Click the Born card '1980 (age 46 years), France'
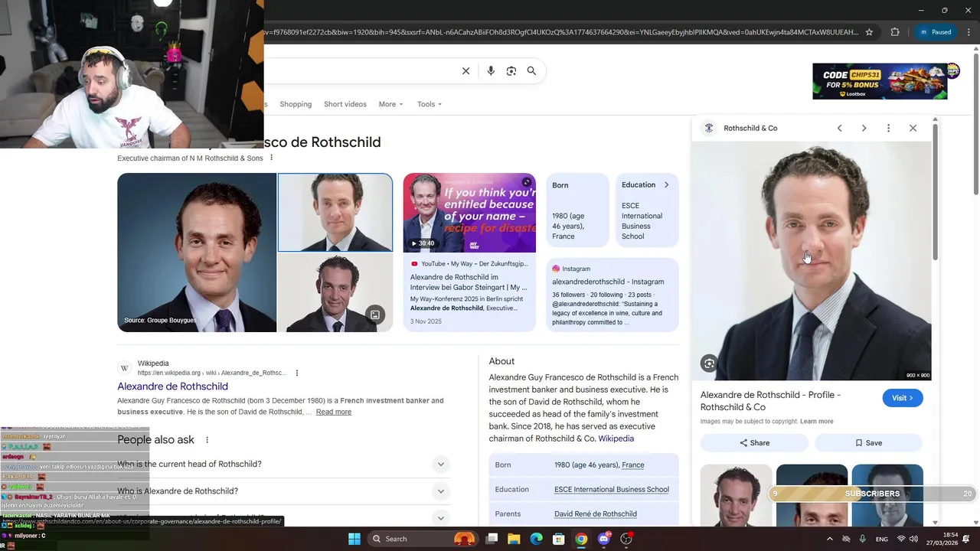This screenshot has height=551, width=980. point(577,210)
